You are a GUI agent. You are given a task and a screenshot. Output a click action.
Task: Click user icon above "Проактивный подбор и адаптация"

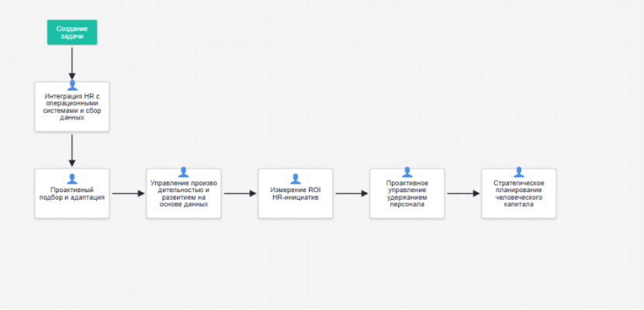pos(72,178)
